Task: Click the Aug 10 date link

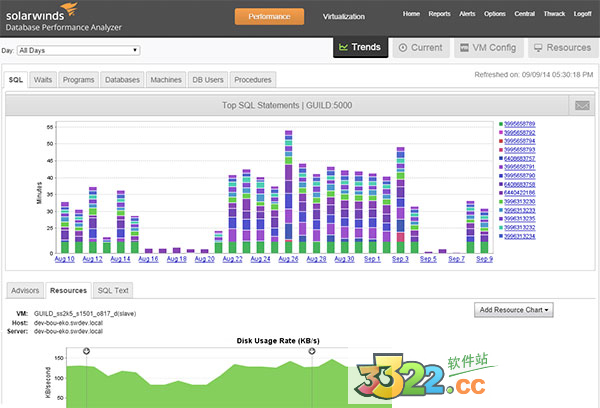Action: [x=64, y=259]
